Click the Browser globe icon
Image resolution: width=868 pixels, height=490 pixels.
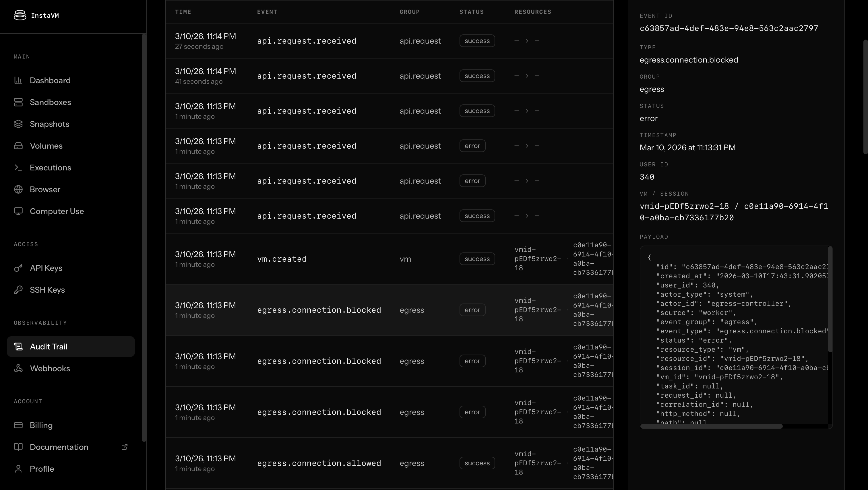click(x=18, y=189)
